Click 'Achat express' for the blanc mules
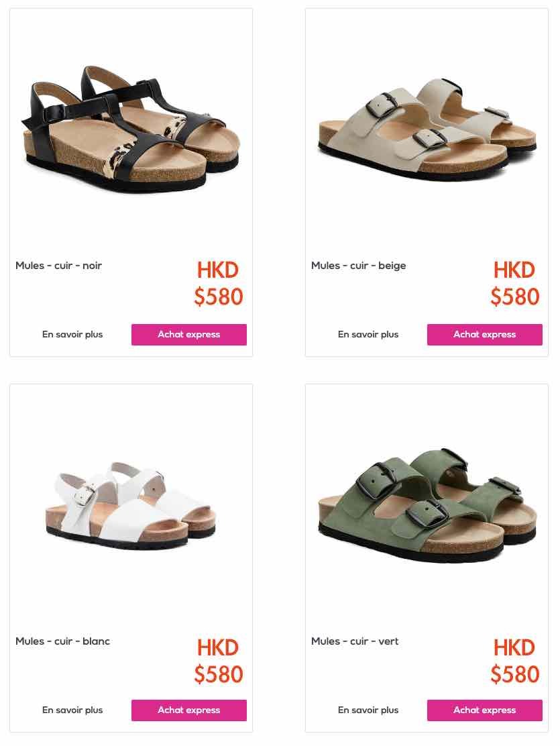 189,710
